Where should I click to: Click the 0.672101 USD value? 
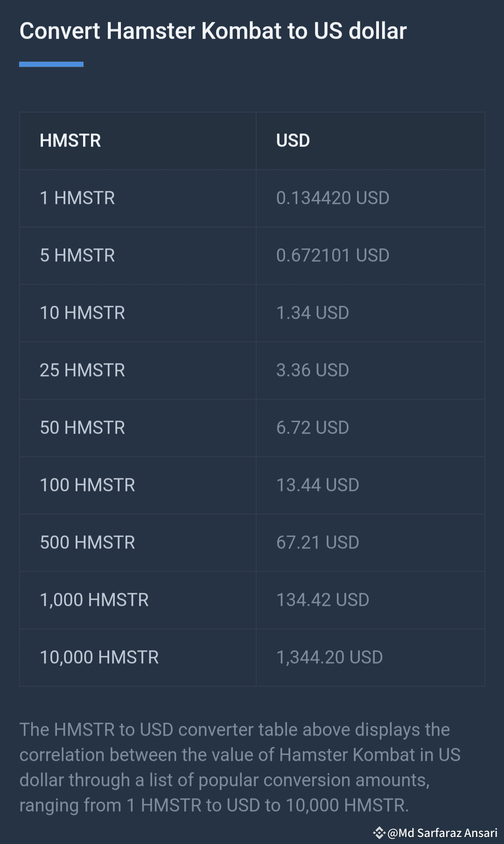[x=333, y=255]
